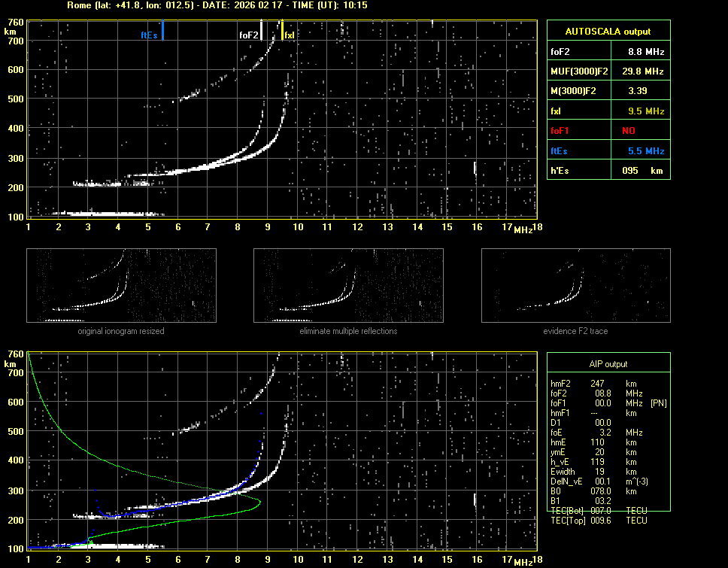Click the Rome date and time title text

pyautogui.click(x=217, y=5)
